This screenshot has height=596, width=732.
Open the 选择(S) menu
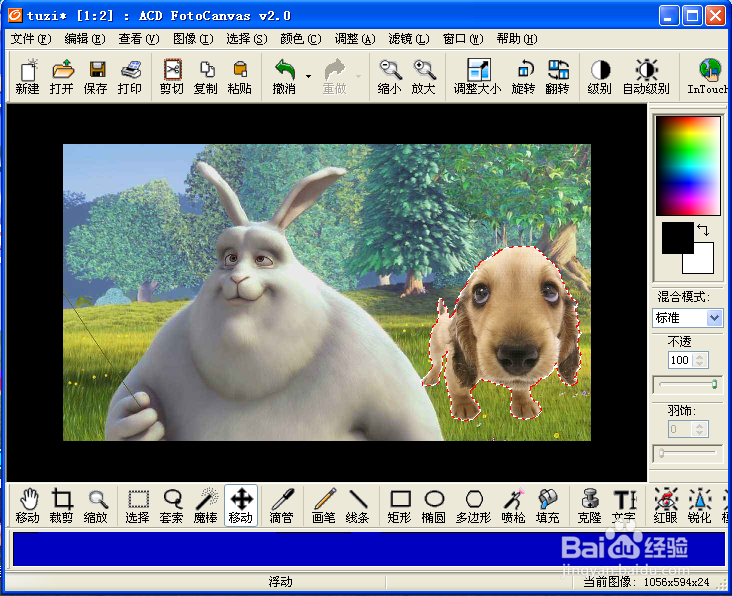point(247,39)
